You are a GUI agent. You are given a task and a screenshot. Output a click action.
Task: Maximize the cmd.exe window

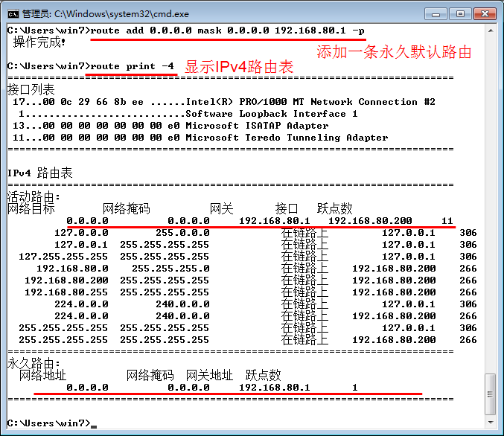coord(460,14)
